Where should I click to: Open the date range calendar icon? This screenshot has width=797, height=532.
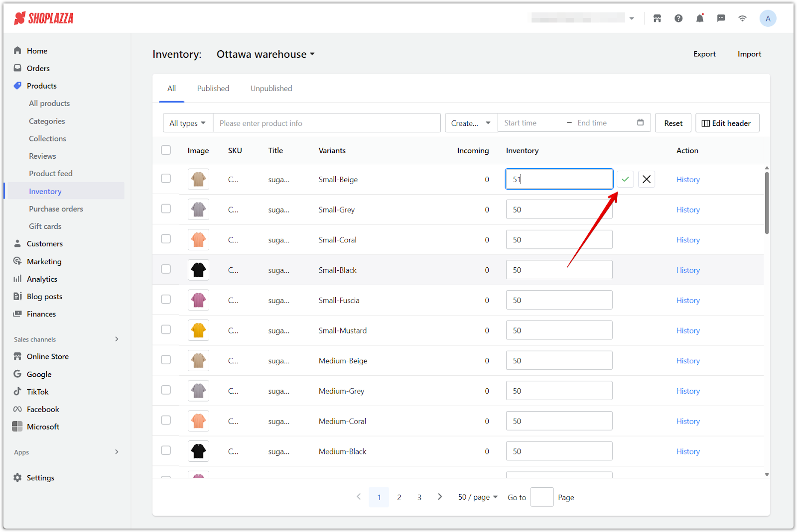click(641, 122)
